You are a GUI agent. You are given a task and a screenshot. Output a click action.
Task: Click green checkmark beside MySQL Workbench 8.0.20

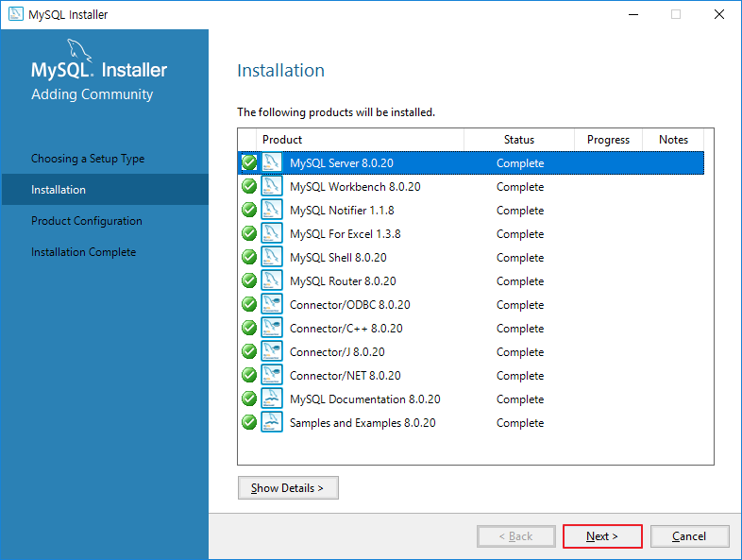249,186
